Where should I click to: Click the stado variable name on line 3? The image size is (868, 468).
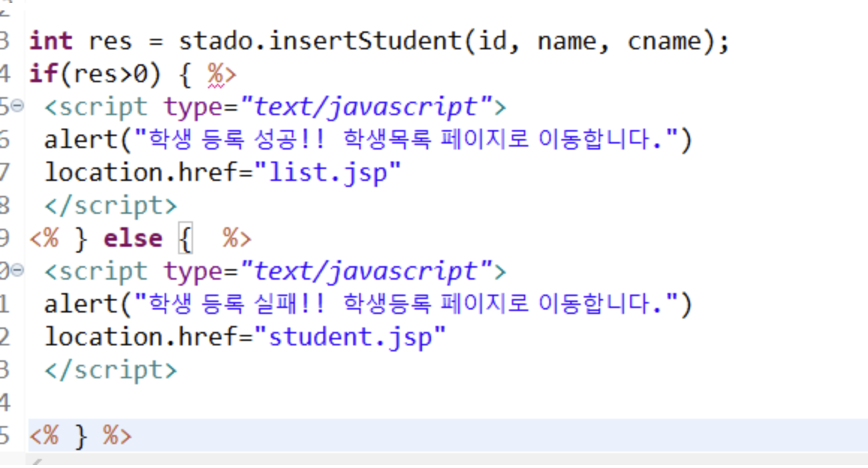(217, 41)
